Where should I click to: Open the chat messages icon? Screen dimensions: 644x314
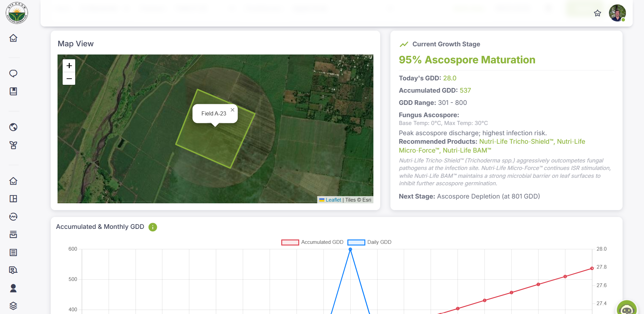(x=13, y=73)
